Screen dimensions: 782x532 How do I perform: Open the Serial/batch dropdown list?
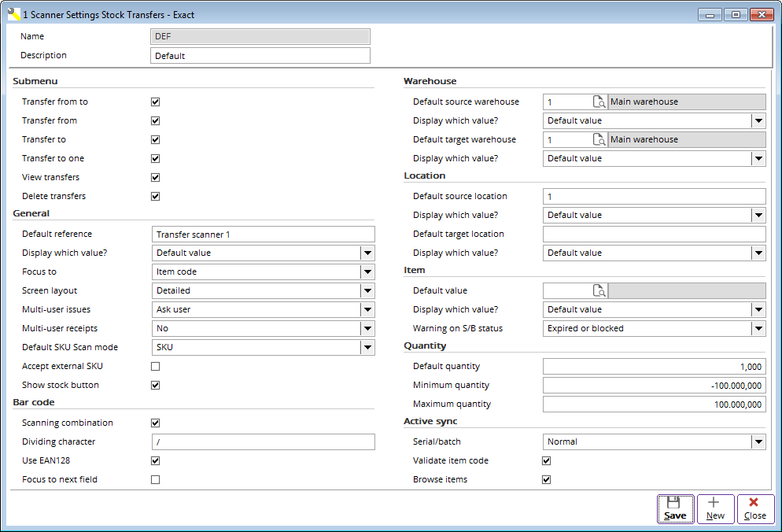[758, 441]
